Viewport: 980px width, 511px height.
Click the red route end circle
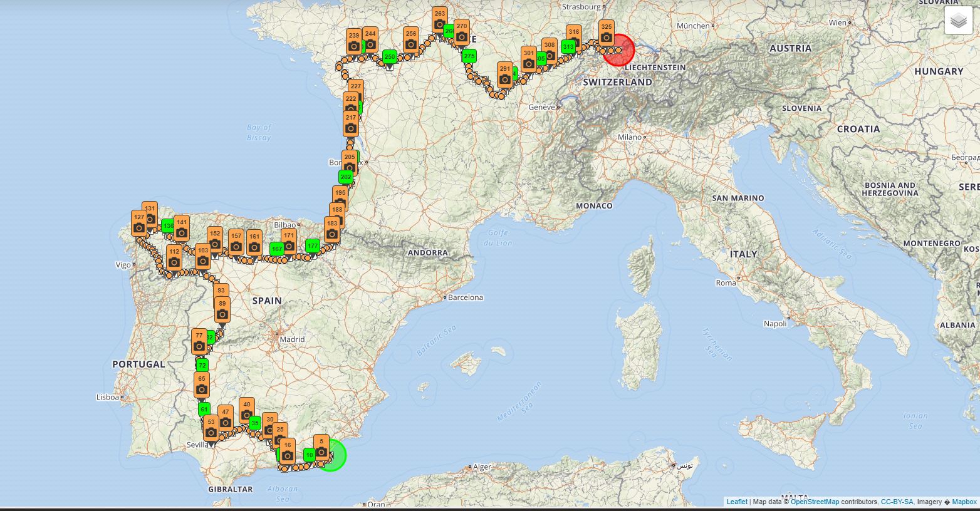[x=619, y=50]
